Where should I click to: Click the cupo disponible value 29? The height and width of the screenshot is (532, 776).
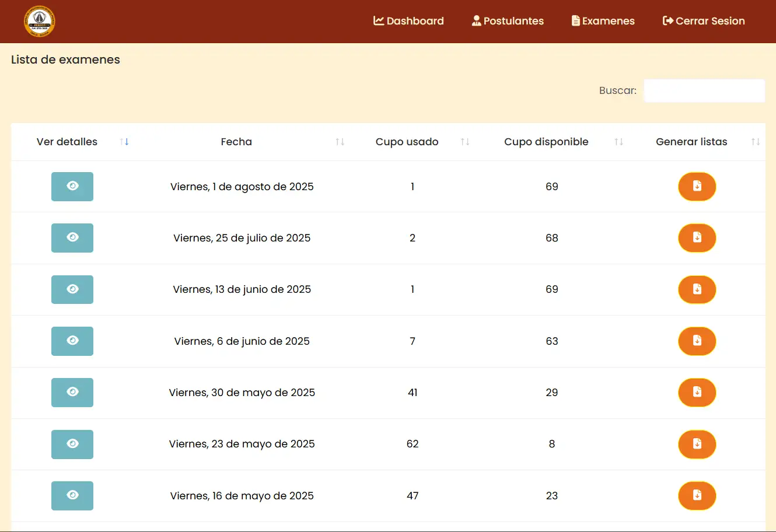coord(552,393)
